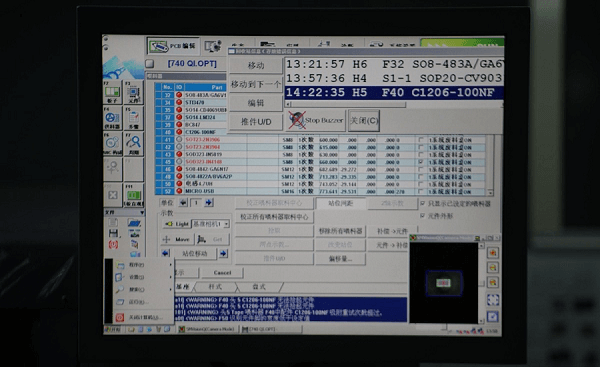Click the 偏移量... button
This screenshot has height=367, width=600.
tap(340, 259)
